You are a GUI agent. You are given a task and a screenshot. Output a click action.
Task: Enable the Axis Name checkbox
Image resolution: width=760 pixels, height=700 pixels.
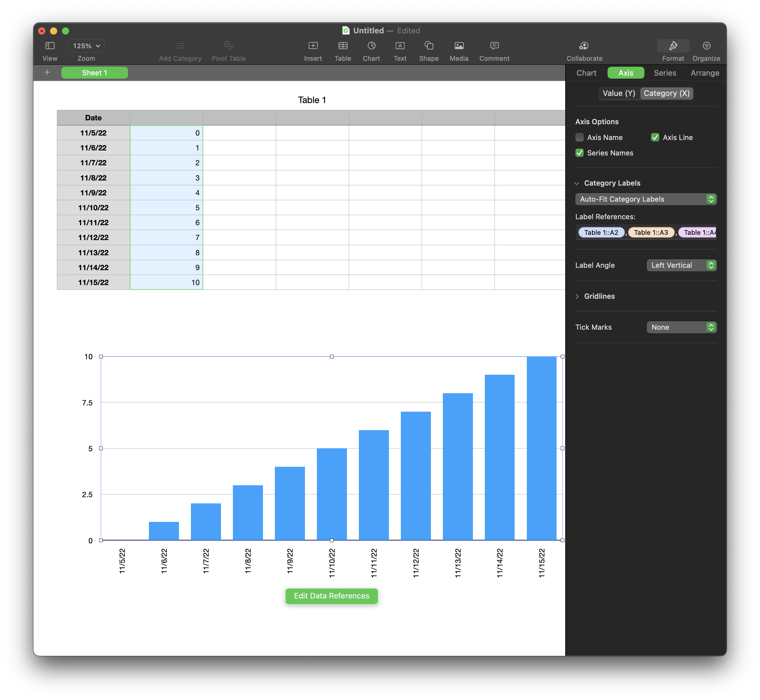[579, 138]
